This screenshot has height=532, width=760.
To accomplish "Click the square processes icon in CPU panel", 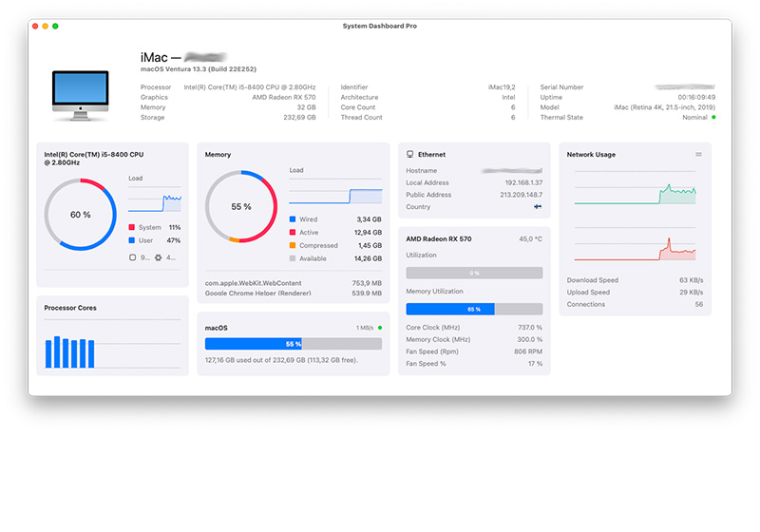I will tap(132, 257).
